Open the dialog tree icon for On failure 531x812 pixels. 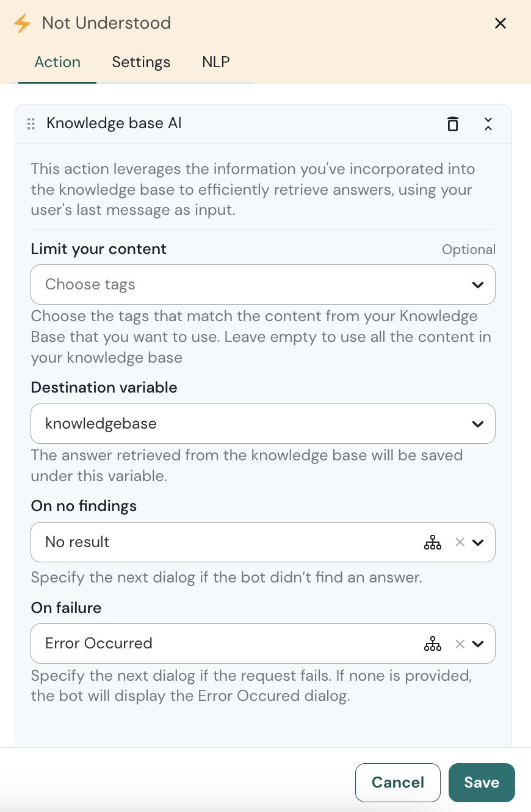tap(433, 643)
